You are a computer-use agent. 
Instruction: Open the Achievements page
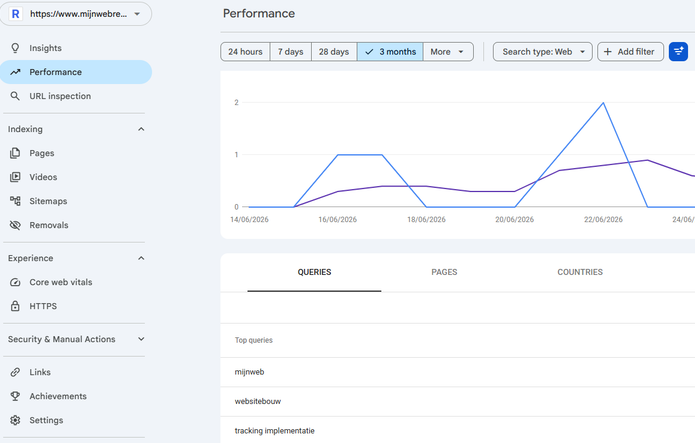(x=76, y=396)
